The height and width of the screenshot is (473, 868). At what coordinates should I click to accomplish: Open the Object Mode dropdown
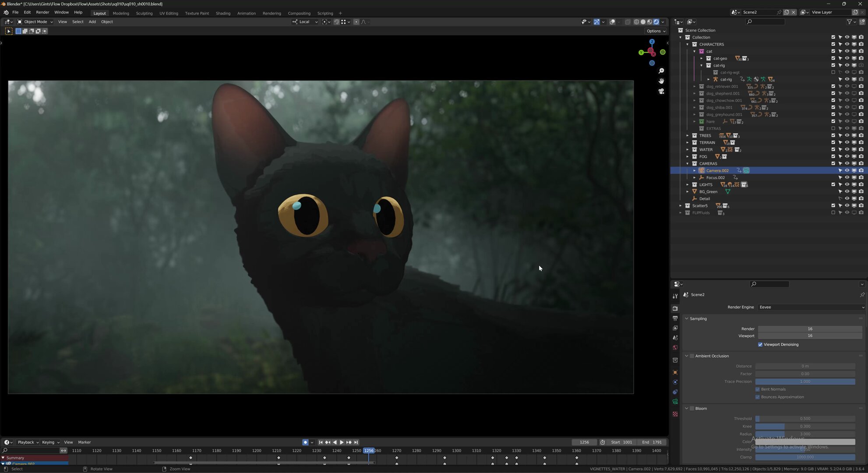pos(35,22)
